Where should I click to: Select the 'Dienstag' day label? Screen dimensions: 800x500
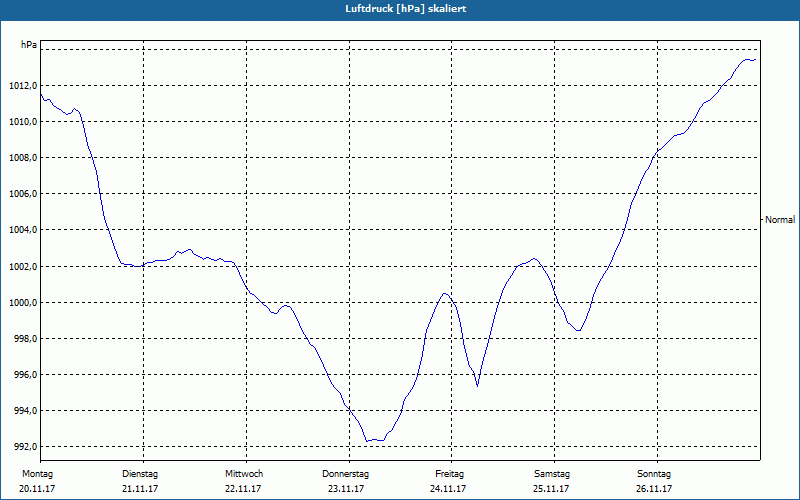point(140,474)
